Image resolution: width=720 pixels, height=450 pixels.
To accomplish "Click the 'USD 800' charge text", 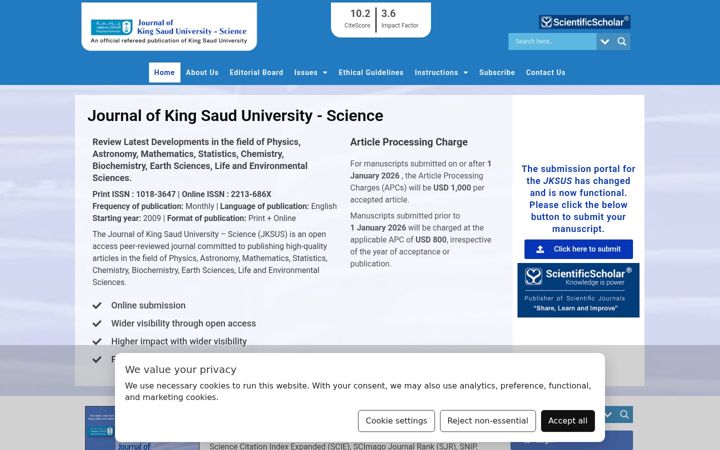I will coord(431,240).
